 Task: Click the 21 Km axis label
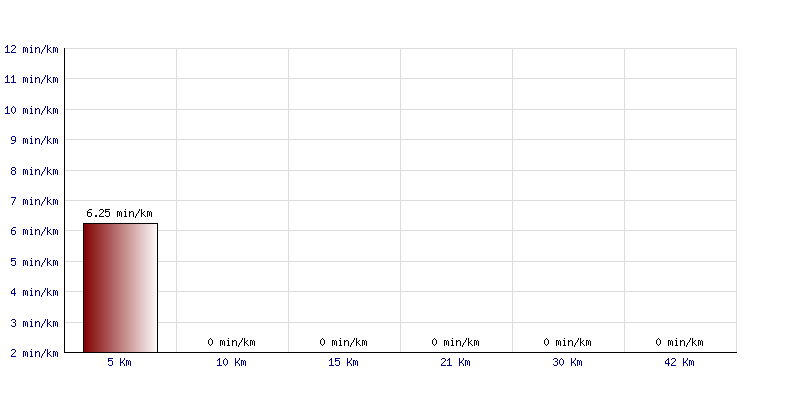click(x=455, y=362)
